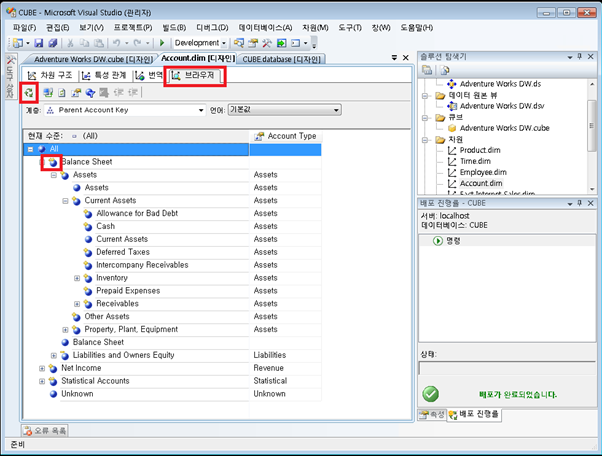Screen dimensions: 602x456
Task: Click the blue circular arrows icon in browser toolbar
Action: click(90, 93)
